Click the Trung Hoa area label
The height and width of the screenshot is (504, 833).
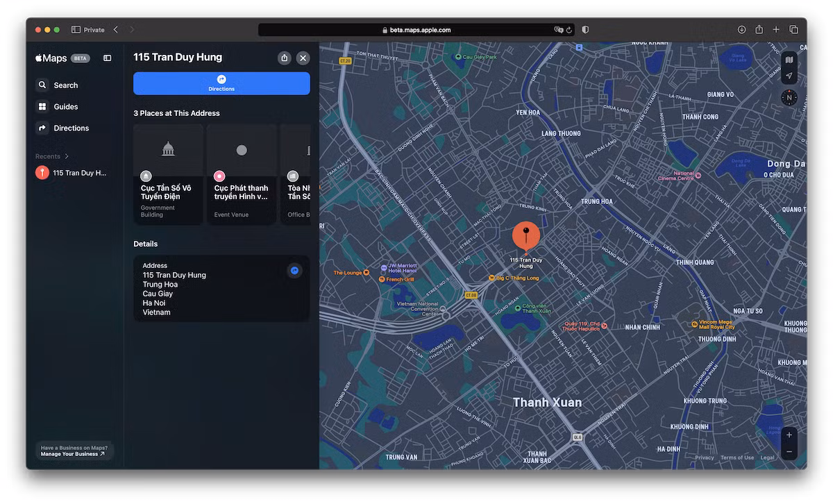[x=597, y=201]
